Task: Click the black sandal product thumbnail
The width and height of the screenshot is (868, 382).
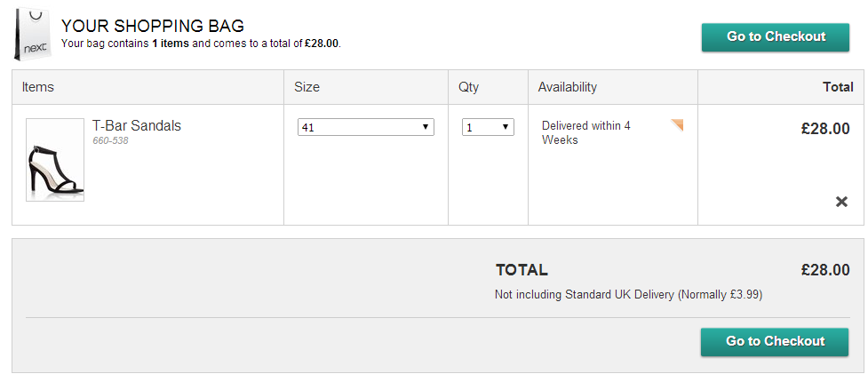Action: click(55, 160)
